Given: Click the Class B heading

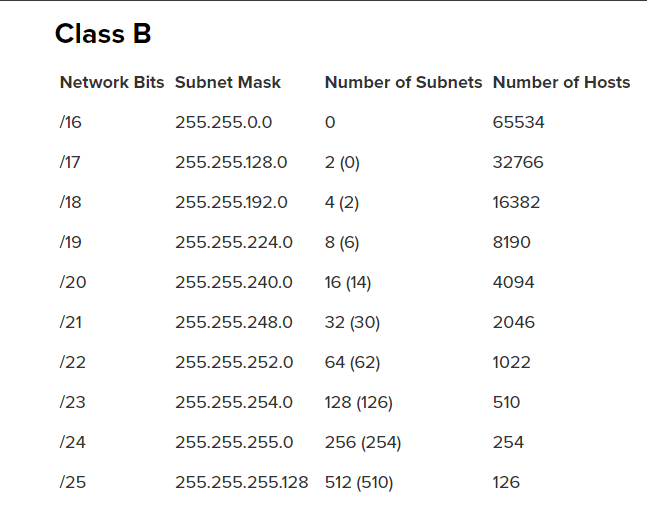Looking at the screenshot, I should pyautogui.click(x=103, y=33).
